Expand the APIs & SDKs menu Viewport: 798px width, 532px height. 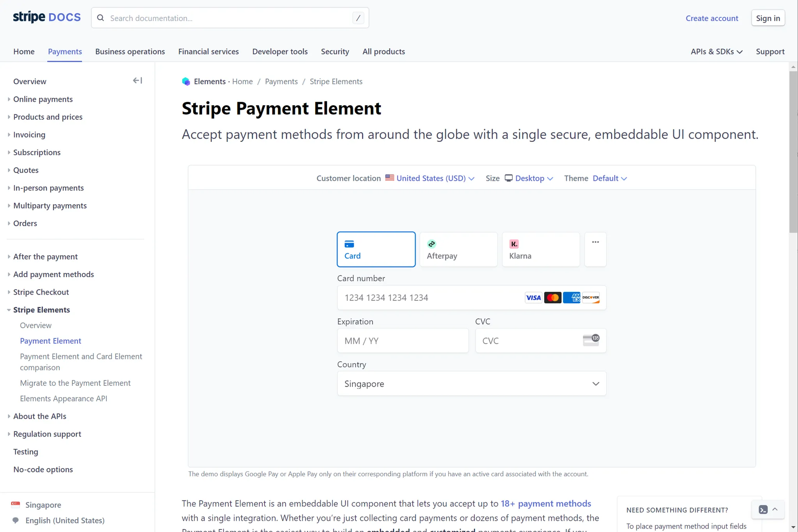tap(716, 51)
